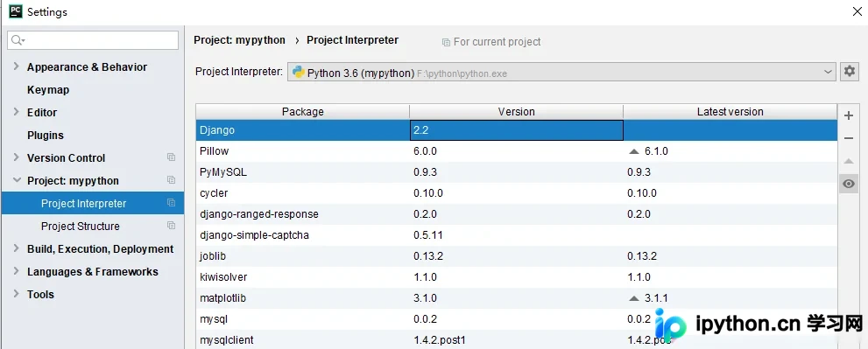
Task: Click the minus icon to uninstall package
Action: point(849,138)
